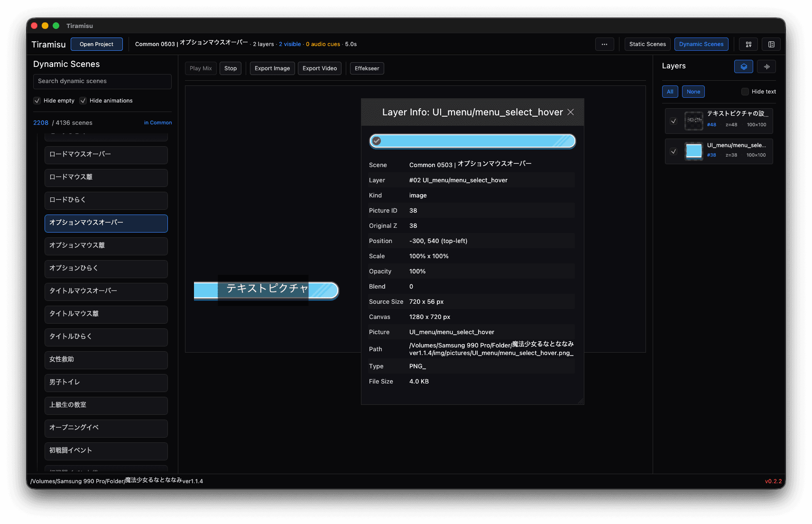Click Export Video button
This screenshot has width=812, height=524.
(x=320, y=68)
